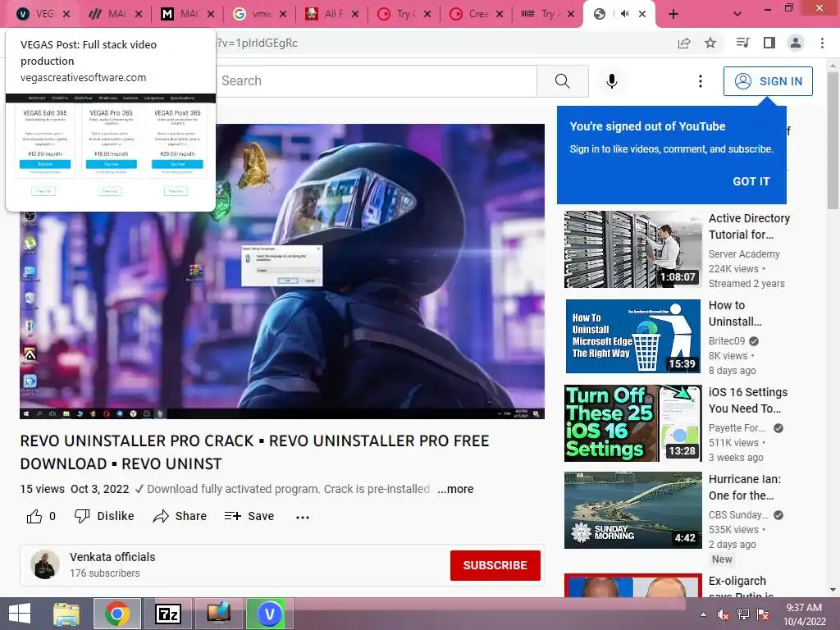This screenshot has height=630, width=840.
Task: Open more actions ellipsis under video
Action: point(303,517)
